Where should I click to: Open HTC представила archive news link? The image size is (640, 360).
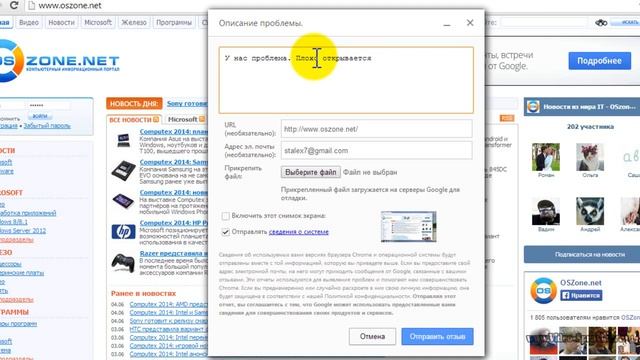[169, 329]
